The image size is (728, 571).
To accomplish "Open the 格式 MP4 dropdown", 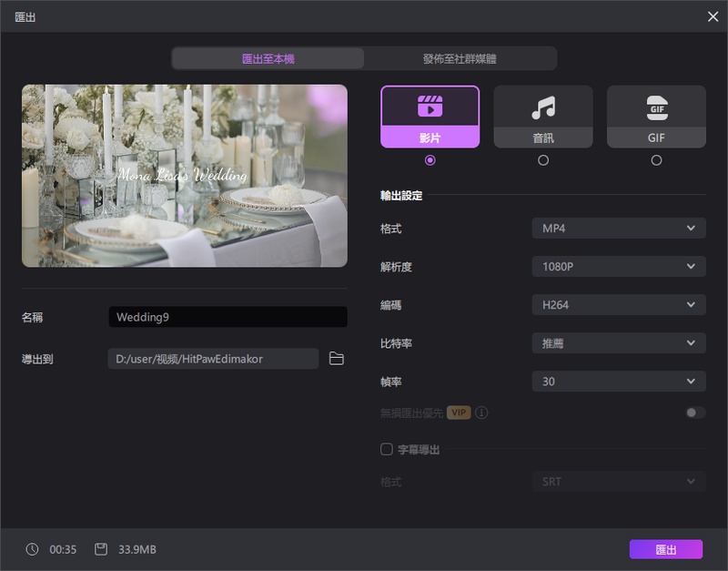I will click(619, 228).
